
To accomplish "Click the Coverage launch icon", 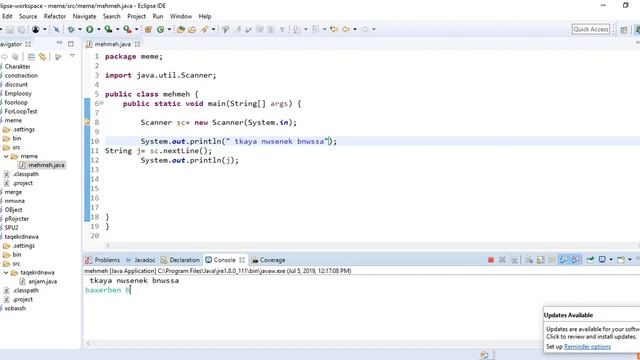I will pyautogui.click(x=108, y=29).
